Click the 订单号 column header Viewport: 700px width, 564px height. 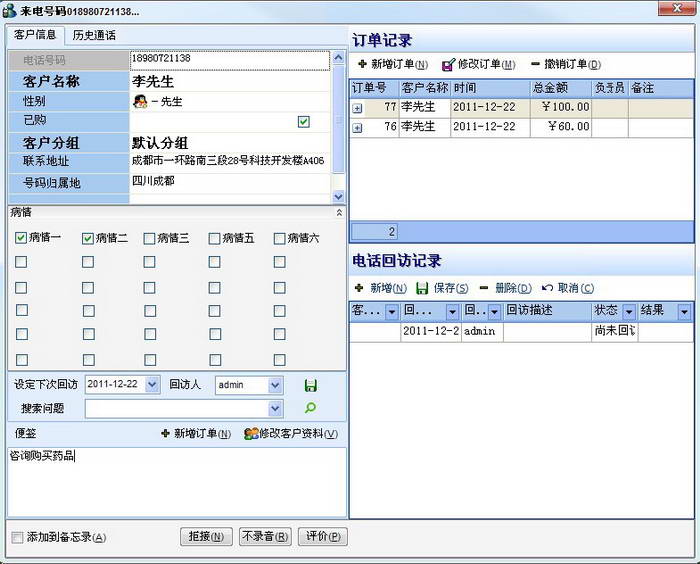374,88
